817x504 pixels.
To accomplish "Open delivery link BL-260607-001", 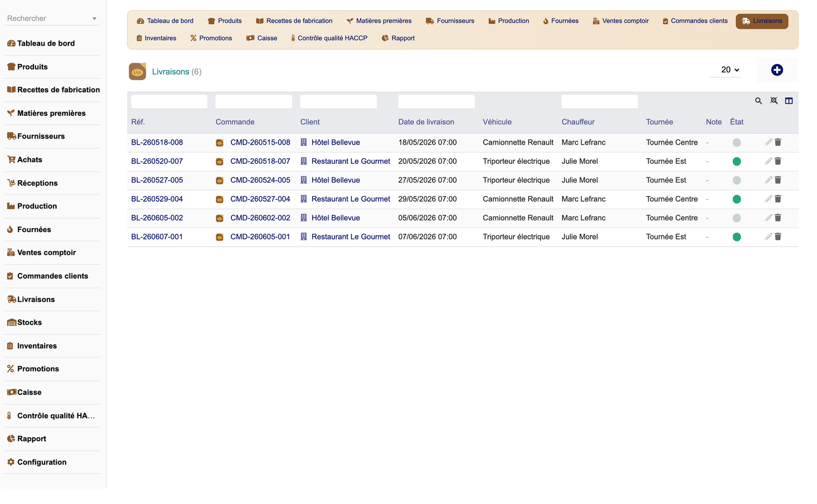I will pos(157,237).
